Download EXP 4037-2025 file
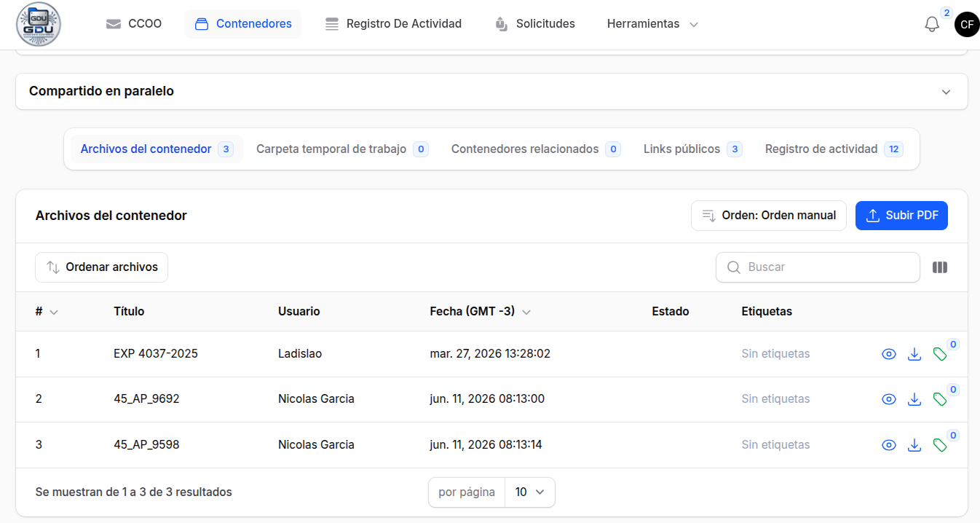 pyautogui.click(x=914, y=354)
